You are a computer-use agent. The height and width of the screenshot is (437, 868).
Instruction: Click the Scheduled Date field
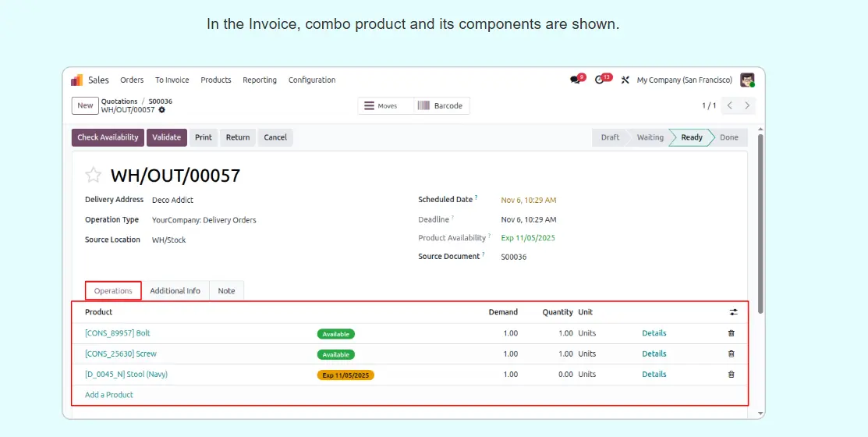528,200
